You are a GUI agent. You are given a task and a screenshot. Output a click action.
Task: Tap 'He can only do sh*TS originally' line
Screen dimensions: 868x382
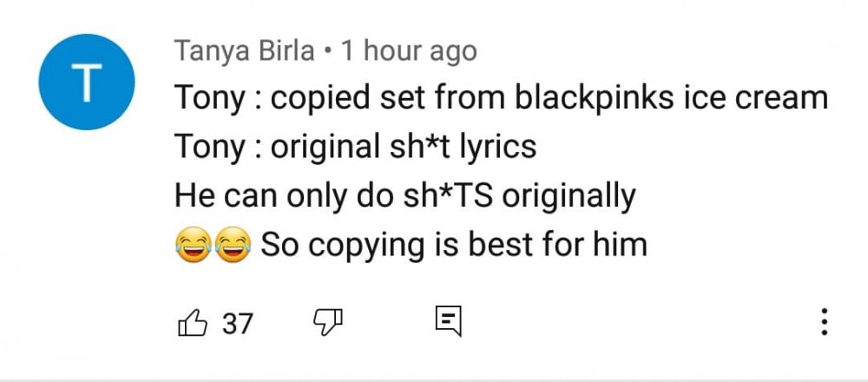(404, 196)
